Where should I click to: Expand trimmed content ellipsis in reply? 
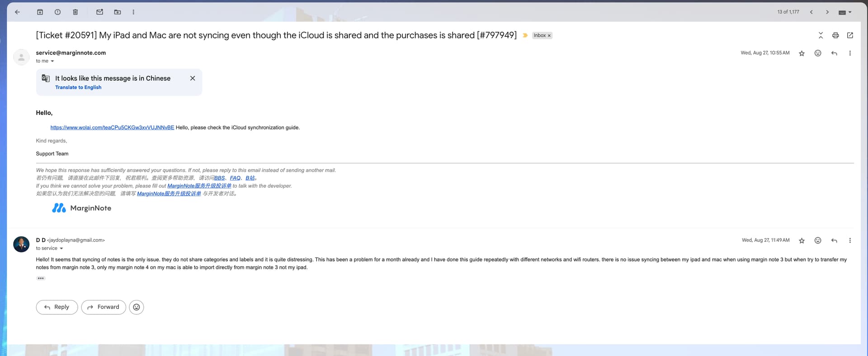coord(41,278)
